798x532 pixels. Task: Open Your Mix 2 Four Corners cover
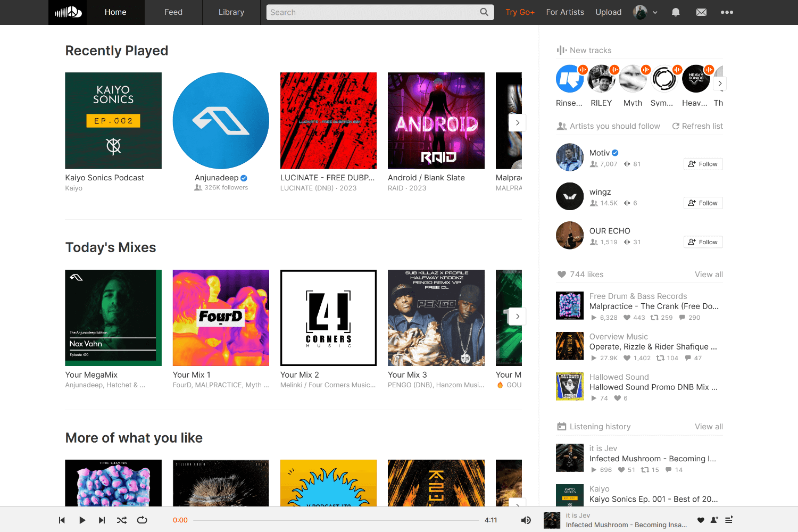point(328,318)
